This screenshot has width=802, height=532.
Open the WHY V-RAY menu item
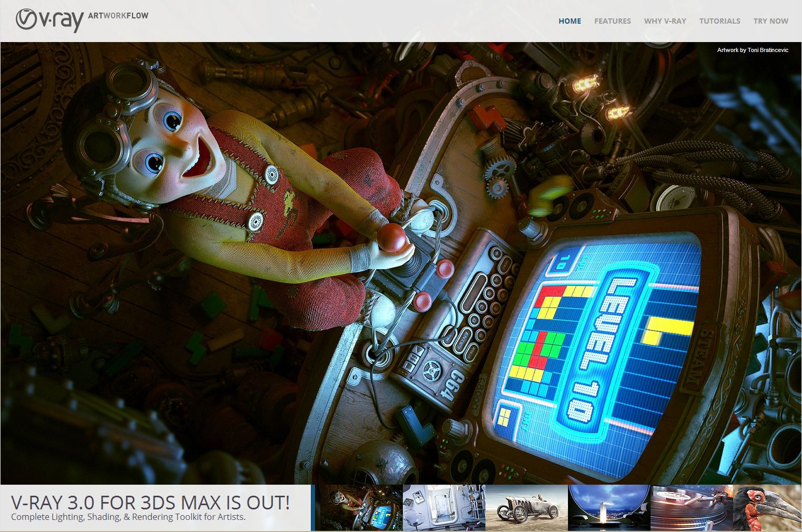point(665,21)
